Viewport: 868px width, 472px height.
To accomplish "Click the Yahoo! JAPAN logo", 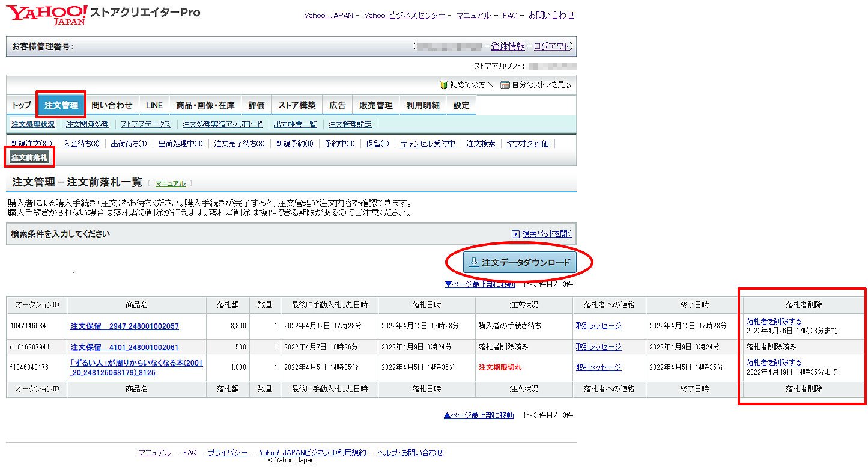I will tap(47, 14).
